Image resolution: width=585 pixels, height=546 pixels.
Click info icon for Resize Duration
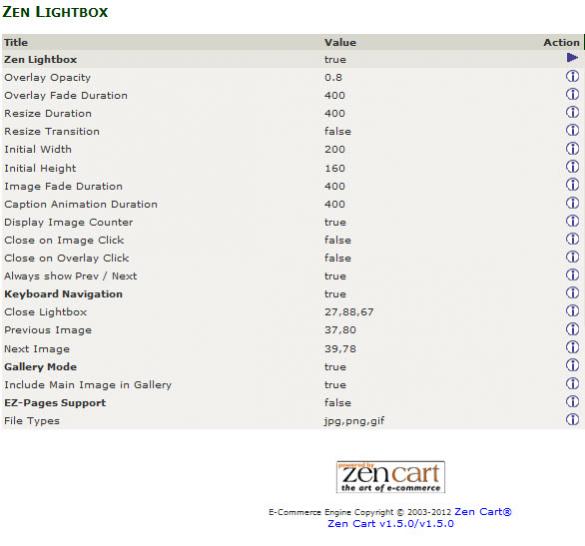coord(572,112)
